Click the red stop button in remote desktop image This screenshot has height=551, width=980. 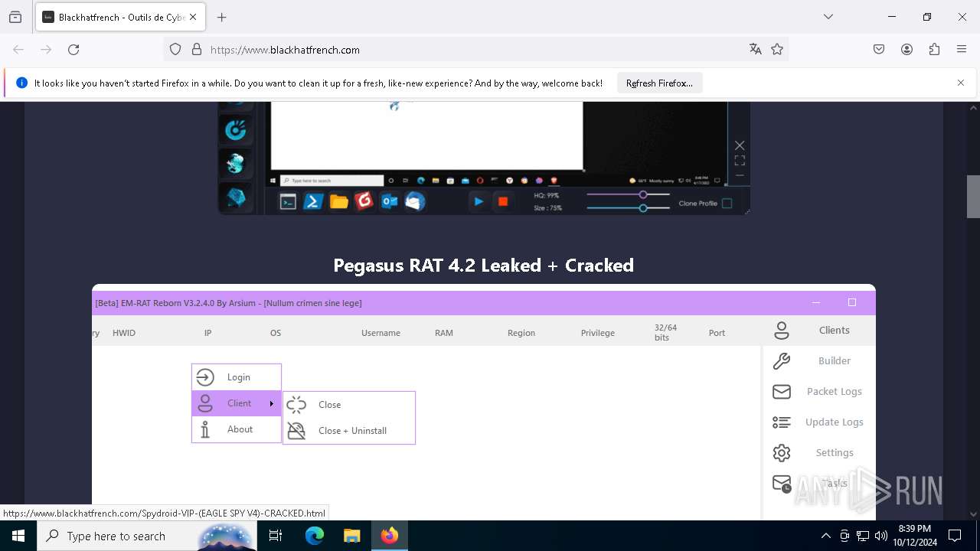tap(503, 201)
